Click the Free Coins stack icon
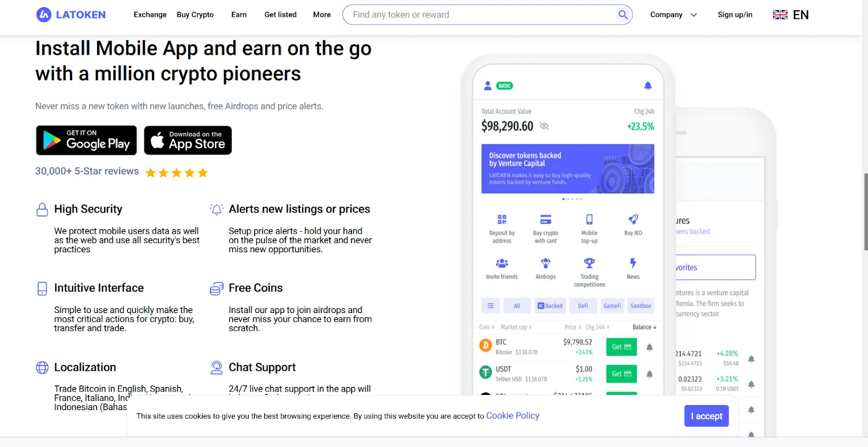Screen dimensions: 868x447 (x=216, y=289)
